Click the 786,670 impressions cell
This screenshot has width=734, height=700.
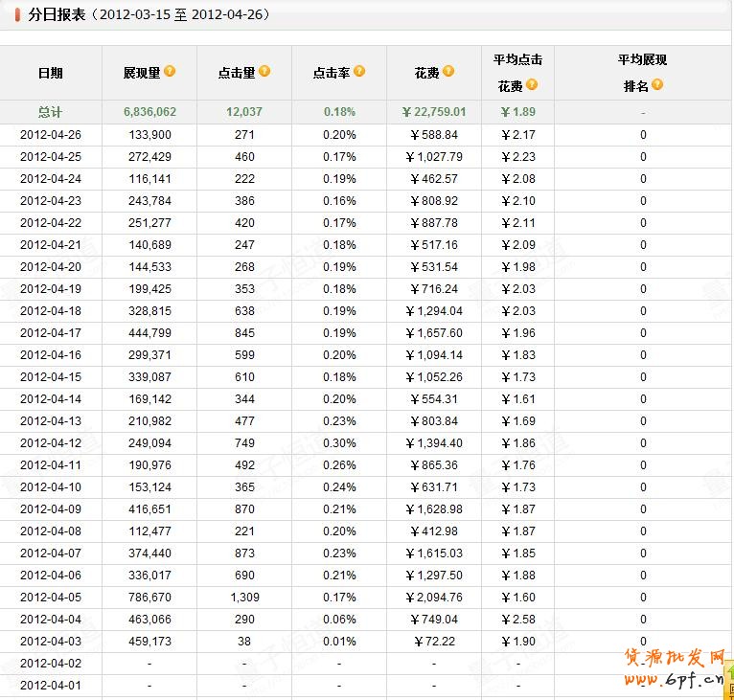(x=149, y=598)
